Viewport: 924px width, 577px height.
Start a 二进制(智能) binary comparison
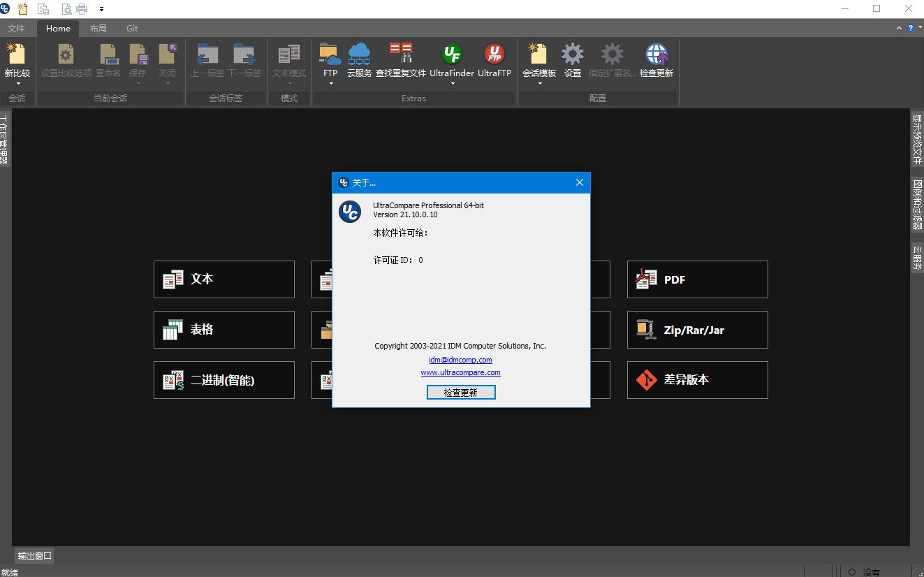pos(224,380)
